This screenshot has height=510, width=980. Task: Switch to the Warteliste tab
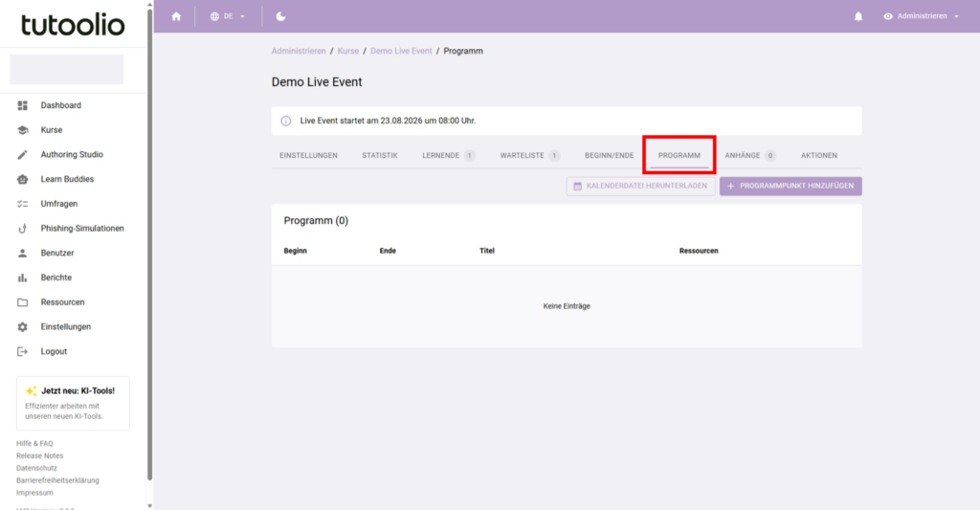(x=529, y=156)
